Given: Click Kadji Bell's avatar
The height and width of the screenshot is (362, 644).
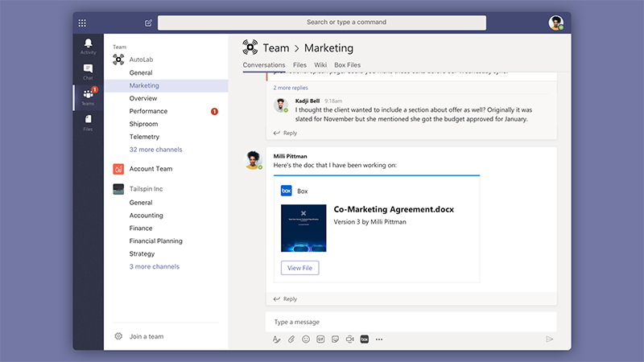Looking at the screenshot, I should (280, 105).
